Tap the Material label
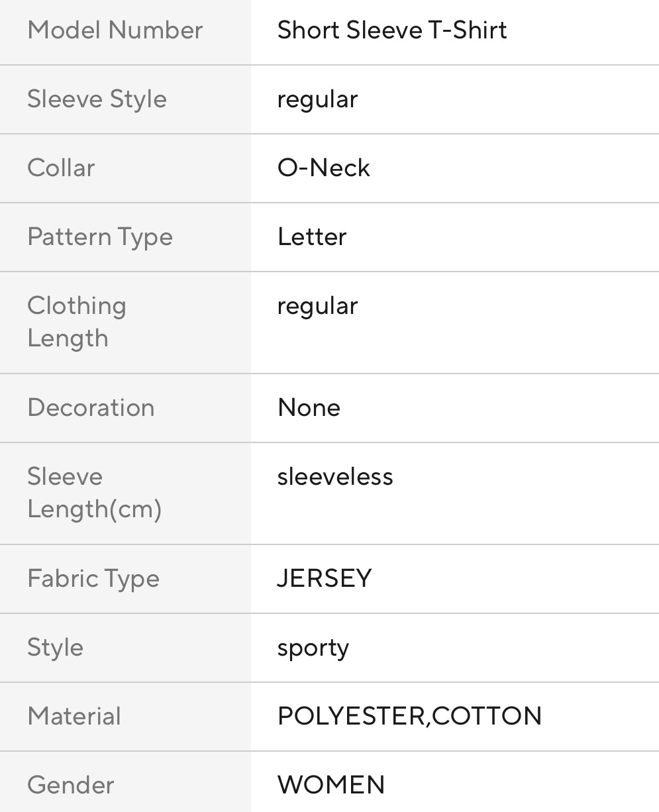This screenshot has height=812, width=659. click(x=74, y=717)
